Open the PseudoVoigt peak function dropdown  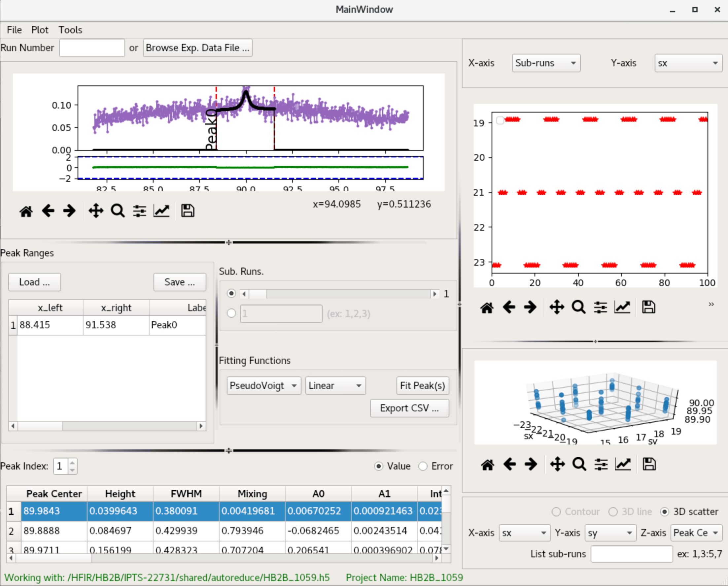click(264, 386)
